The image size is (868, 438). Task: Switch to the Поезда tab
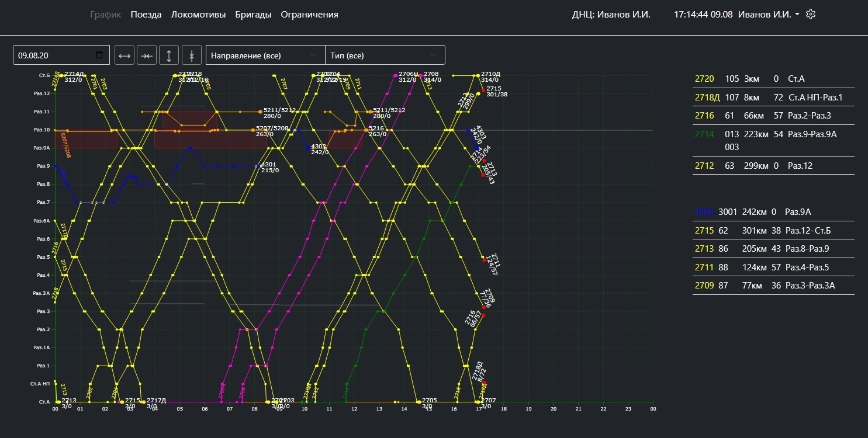click(146, 14)
